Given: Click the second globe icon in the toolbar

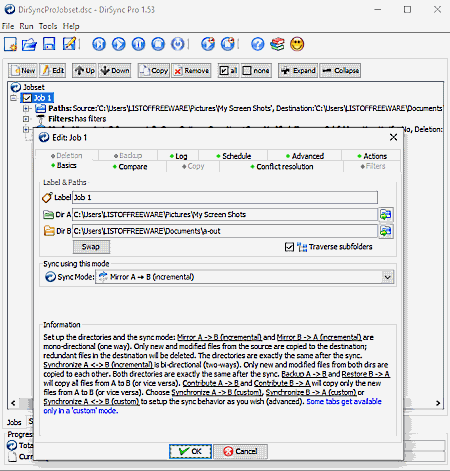Looking at the screenshot, I should pyautogui.click(x=228, y=44).
